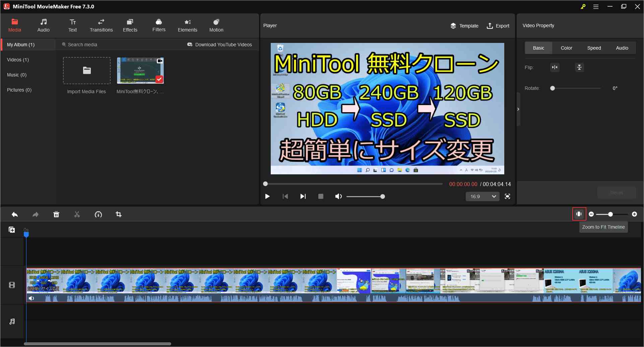Open the crop tool

[x=119, y=215]
